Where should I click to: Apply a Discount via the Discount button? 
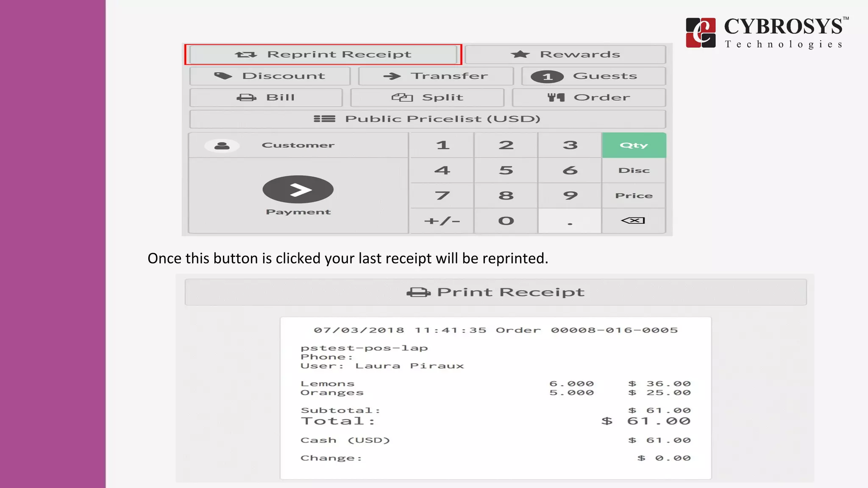point(270,76)
